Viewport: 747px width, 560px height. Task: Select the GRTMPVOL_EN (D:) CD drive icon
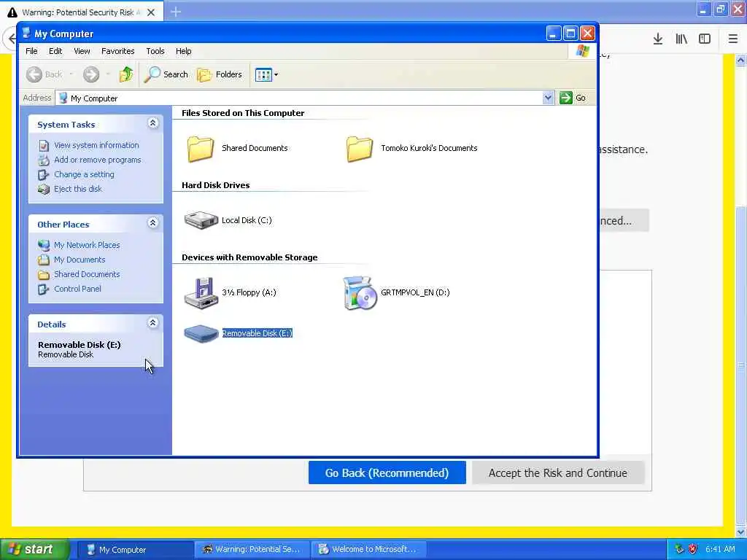pyautogui.click(x=360, y=293)
